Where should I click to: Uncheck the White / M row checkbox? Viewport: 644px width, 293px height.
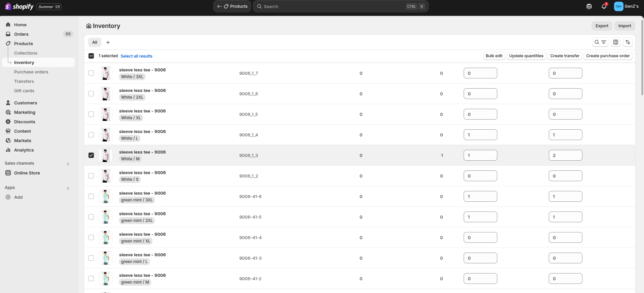tap(91, 155)
